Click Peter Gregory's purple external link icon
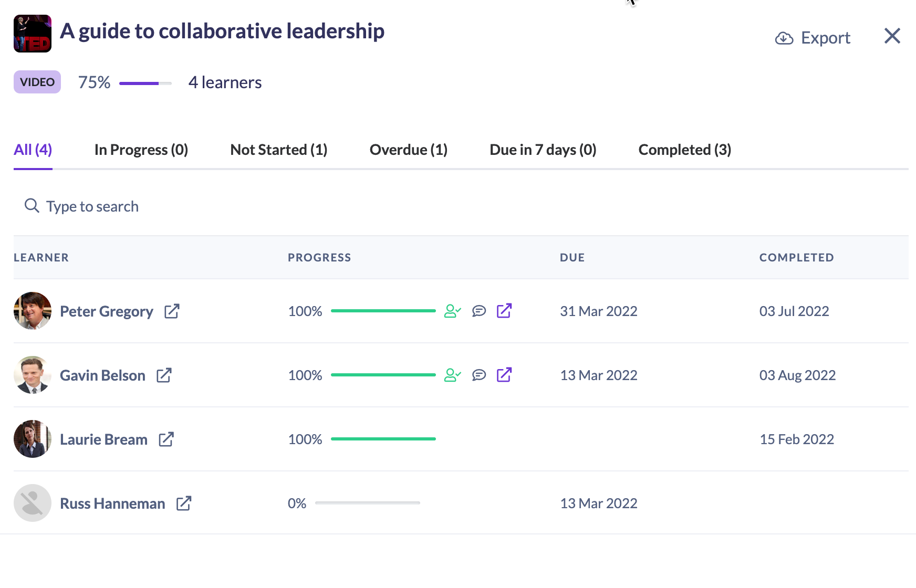 (x=504, y=311)
